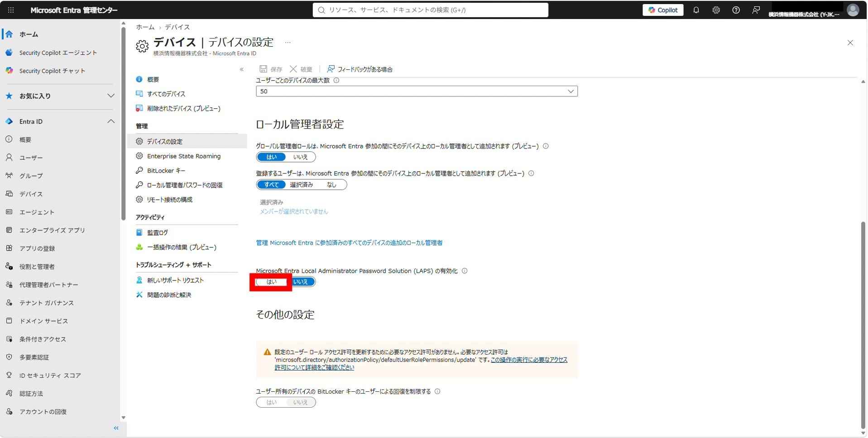
Task: Open the Copilot panel
Action: pos(663,10)
